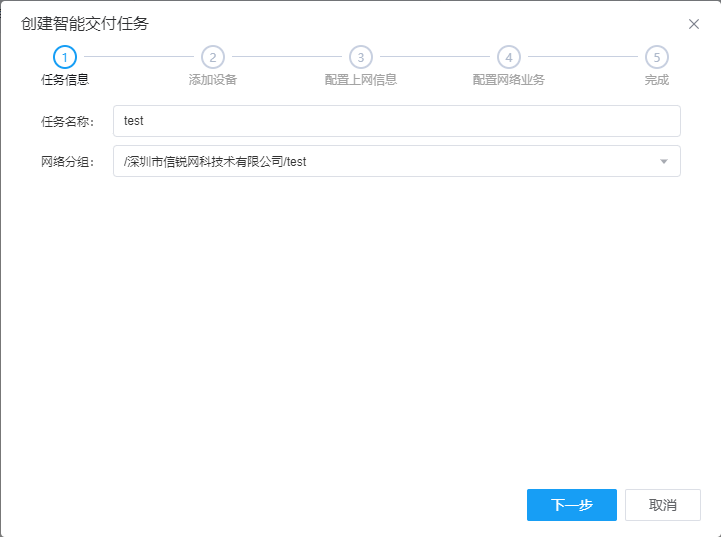Viewport: 721px width, 537px height.
Task: Click the 创建智能交付任务 dialog title
Action: point(85,23)
